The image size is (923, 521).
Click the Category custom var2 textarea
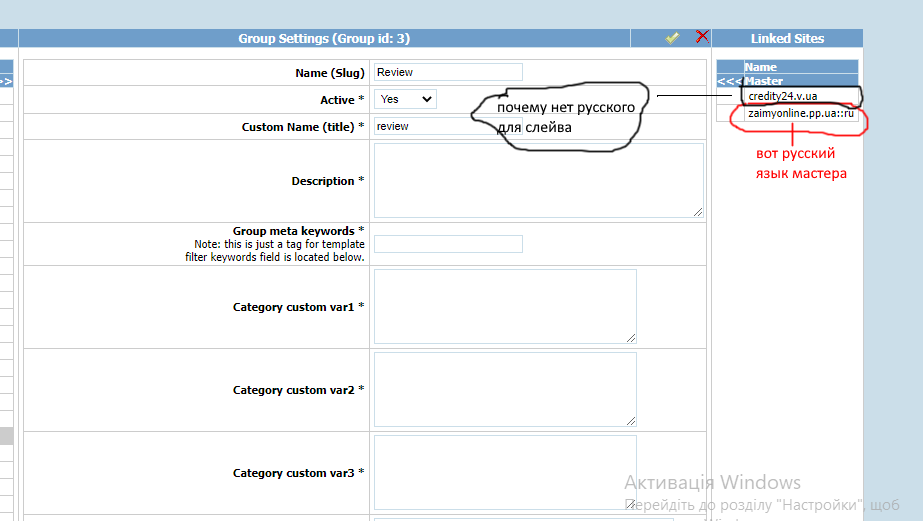coord(505,389)
